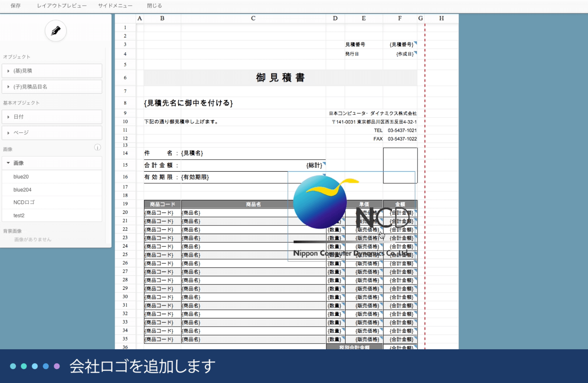Click the 下記の通り御見積申し上げます。 cell
The image size is (588, 383).
181,122
